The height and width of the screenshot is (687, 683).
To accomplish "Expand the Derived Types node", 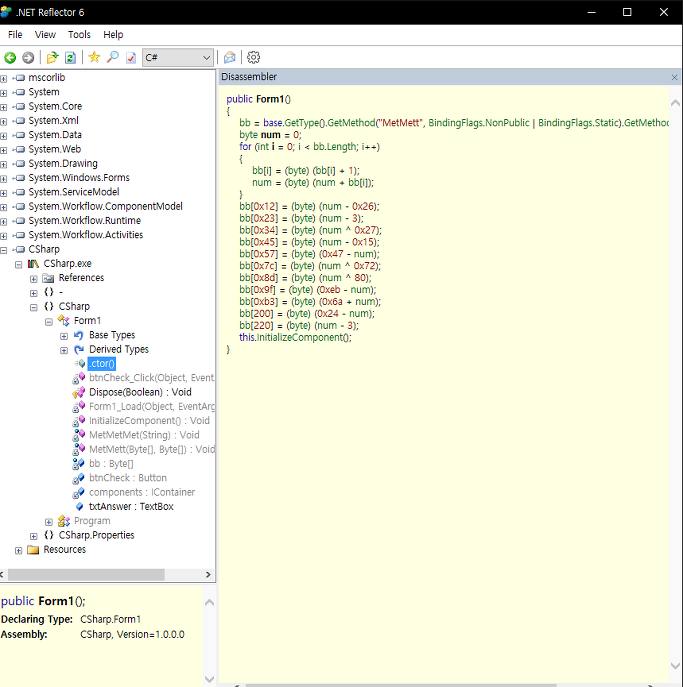I will pyautogui.click(x=64, y=351).
